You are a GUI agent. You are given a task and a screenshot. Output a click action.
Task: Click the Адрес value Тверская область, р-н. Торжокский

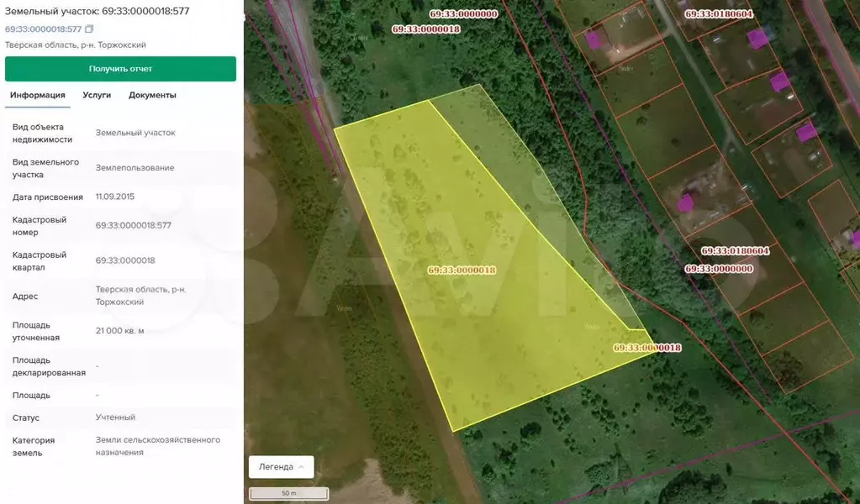(x=141, y=296)
